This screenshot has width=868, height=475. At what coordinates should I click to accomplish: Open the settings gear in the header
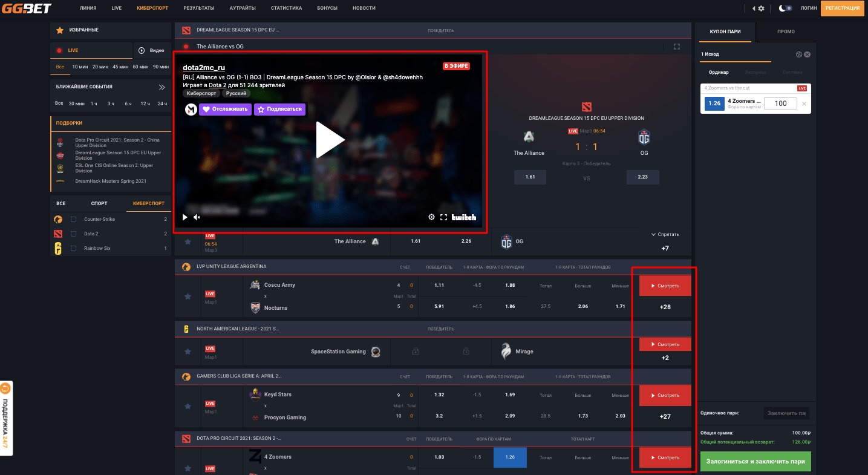[761, 8]
